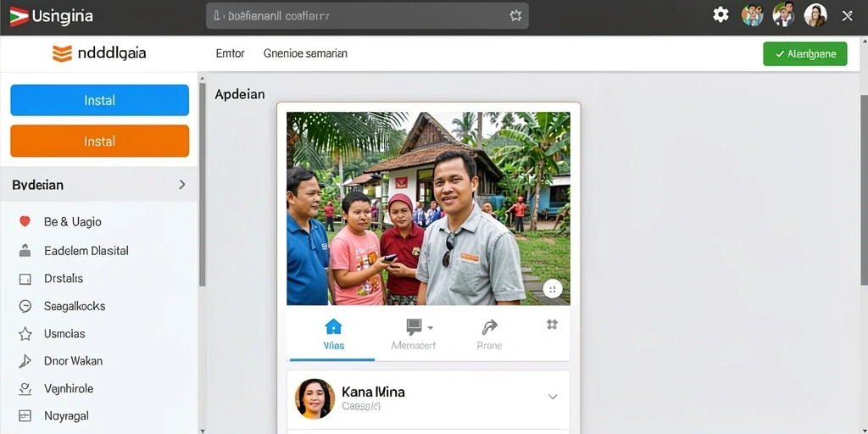Click the orange Instal button
Screen dimensions: 868x434
click(x=100, y=142)
